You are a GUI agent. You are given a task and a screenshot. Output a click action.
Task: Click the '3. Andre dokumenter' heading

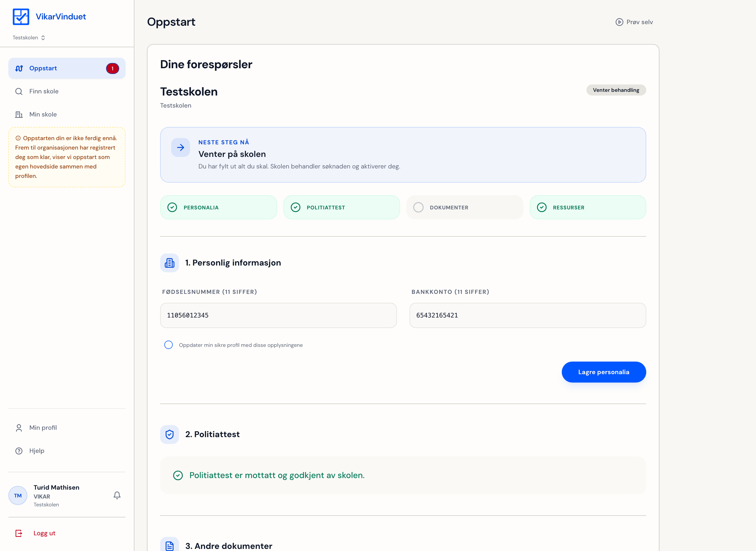tap(229, 546)
